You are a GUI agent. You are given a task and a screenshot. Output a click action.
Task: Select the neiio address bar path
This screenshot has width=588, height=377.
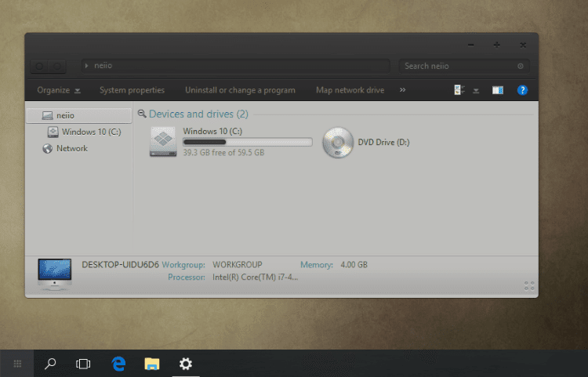pos(103,66)
